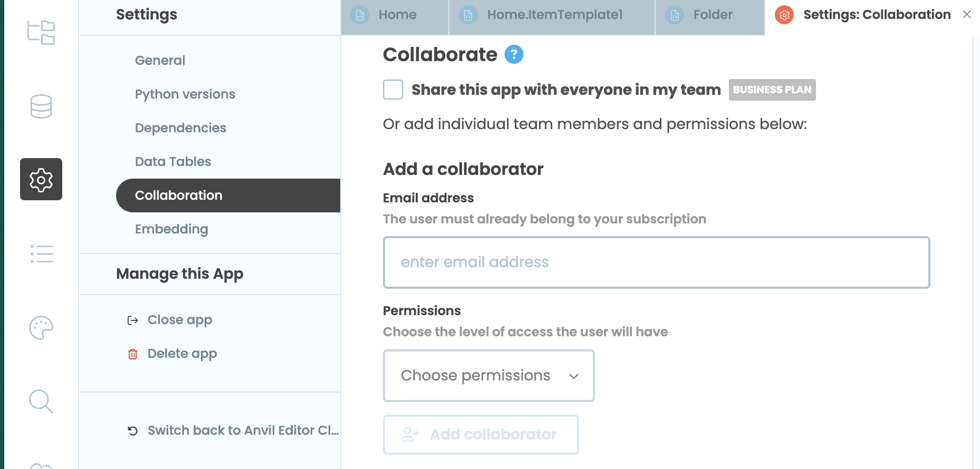Select the search icon in the sidebar

pos(41,402)
